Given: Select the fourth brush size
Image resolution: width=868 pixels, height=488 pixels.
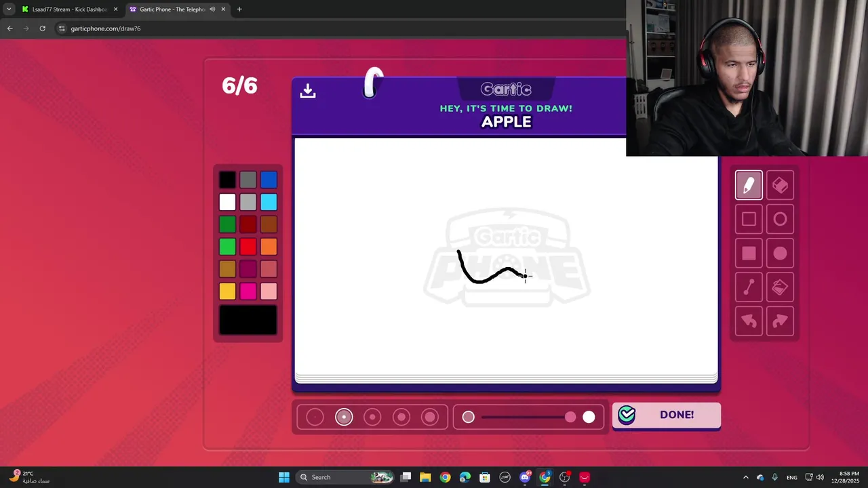Looking at the screenshot, I should 401,418.
